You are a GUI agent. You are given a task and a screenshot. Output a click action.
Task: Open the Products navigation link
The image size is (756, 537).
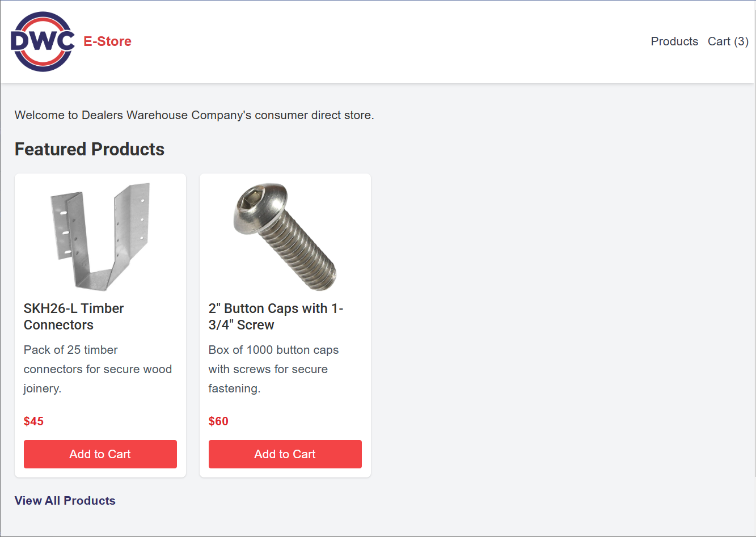point(674,41)
